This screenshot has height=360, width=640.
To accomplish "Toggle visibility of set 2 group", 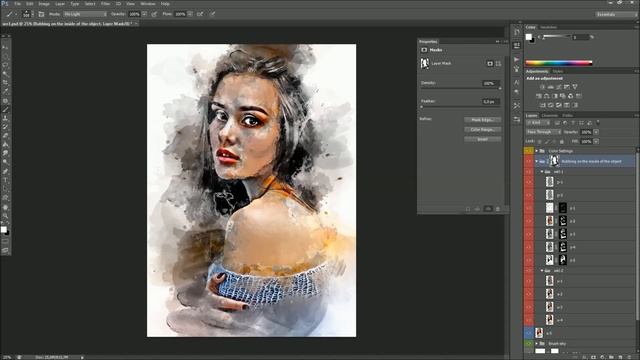I will [529, 271].
